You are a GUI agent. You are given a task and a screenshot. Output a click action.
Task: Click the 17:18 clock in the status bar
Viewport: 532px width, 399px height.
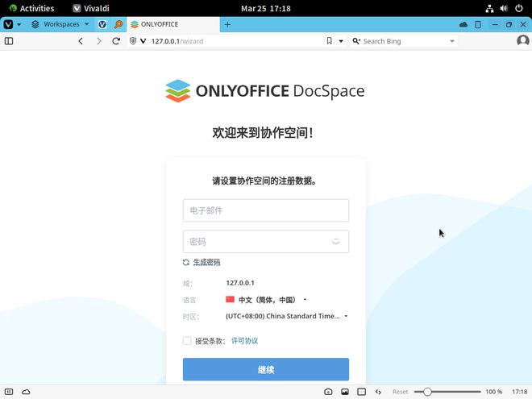click(519, 392)
